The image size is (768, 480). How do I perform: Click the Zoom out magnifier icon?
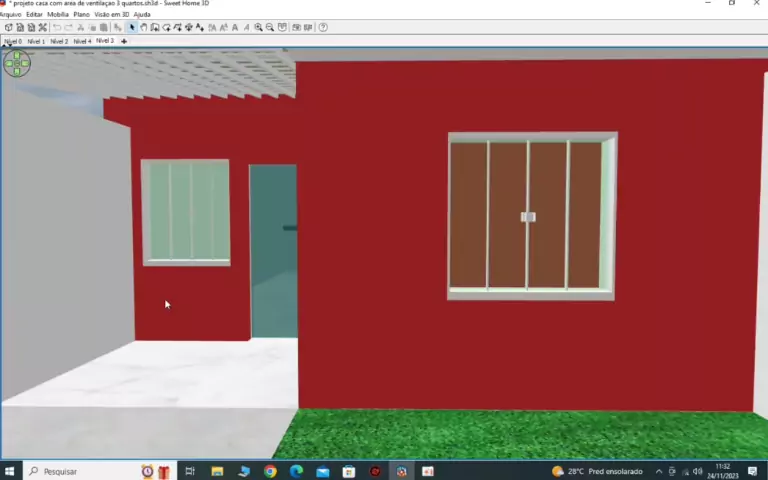270,27
